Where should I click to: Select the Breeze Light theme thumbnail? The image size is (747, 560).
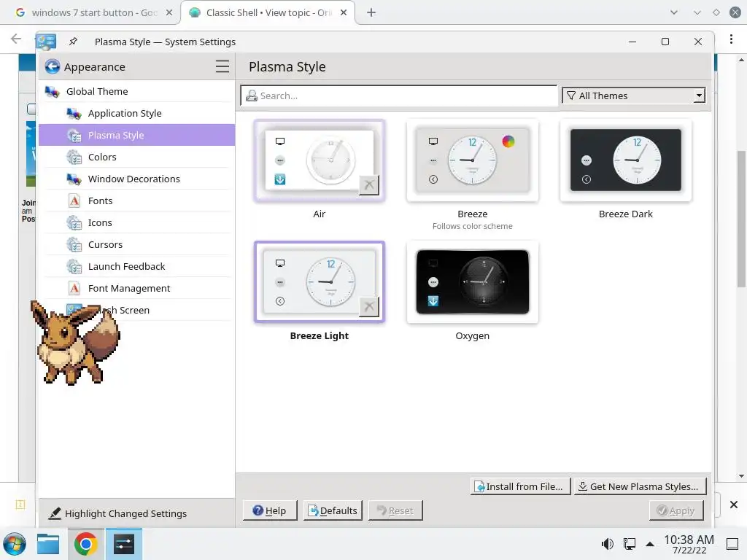(x=320, y=283)
